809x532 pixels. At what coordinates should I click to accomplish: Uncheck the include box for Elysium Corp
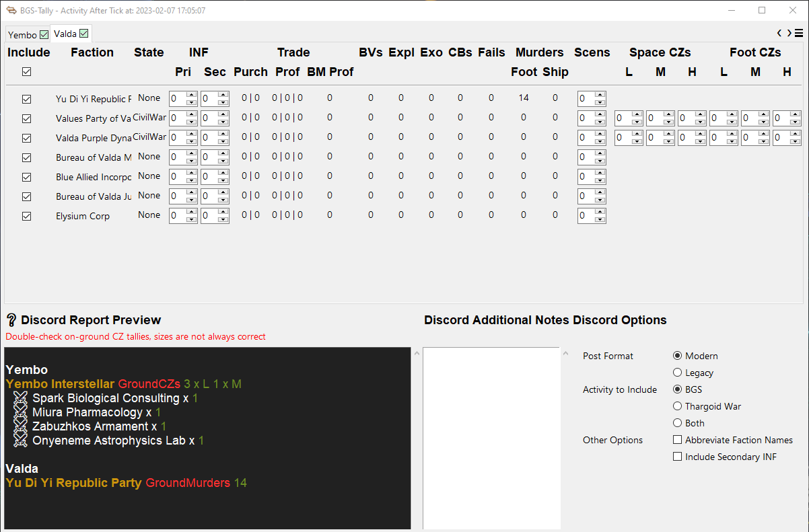(x=26, y=215)
